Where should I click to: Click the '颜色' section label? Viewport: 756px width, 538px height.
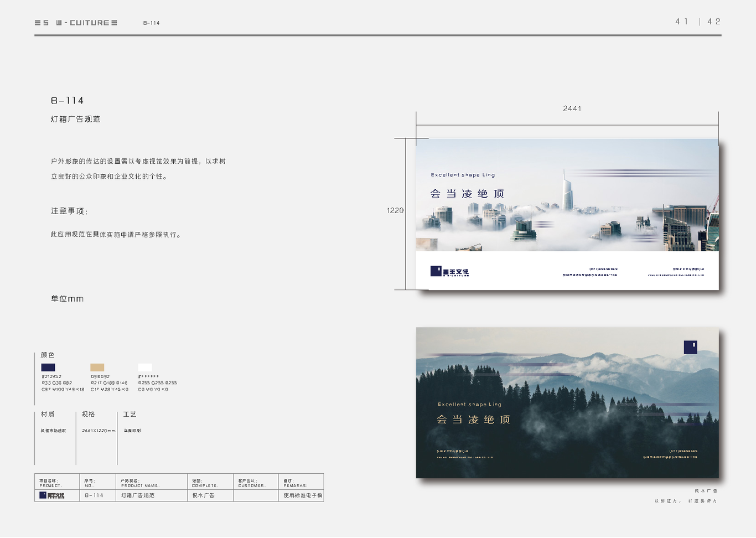[48, 355]
